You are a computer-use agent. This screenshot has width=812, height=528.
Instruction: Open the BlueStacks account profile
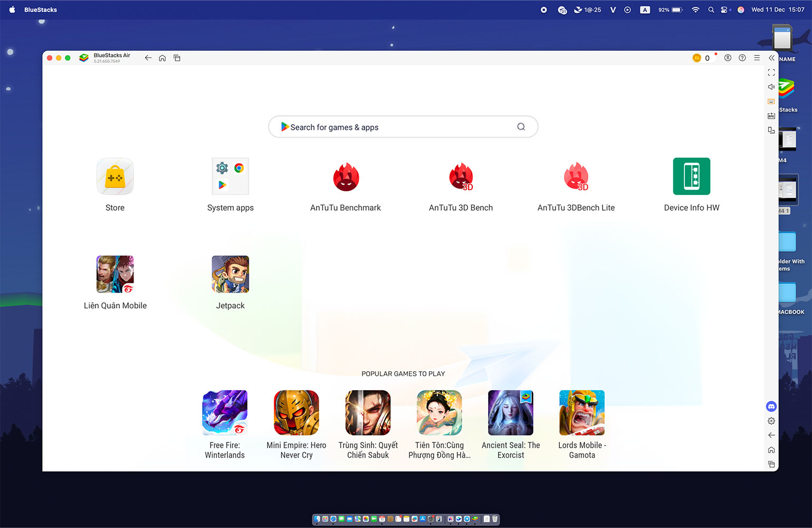[728, 58]
